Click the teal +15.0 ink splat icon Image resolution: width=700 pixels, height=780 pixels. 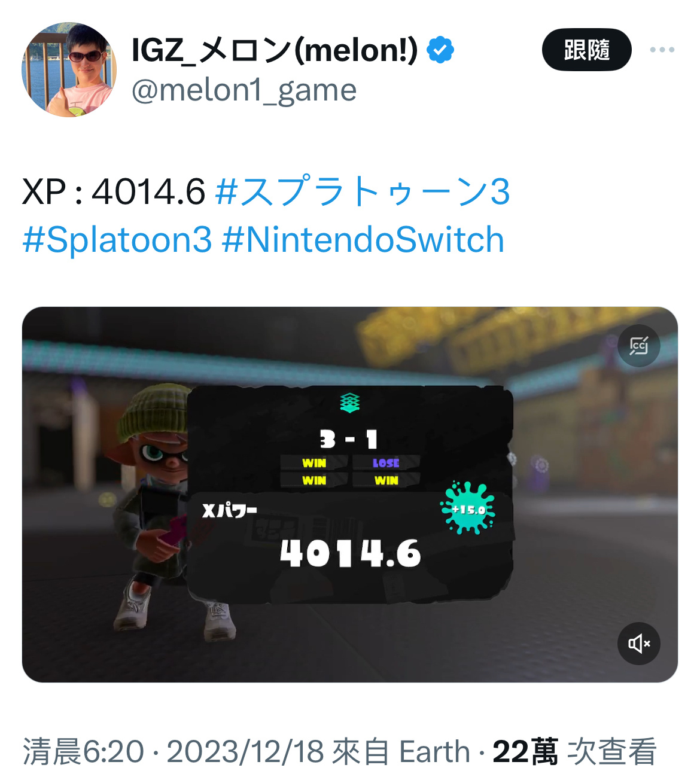468,508
